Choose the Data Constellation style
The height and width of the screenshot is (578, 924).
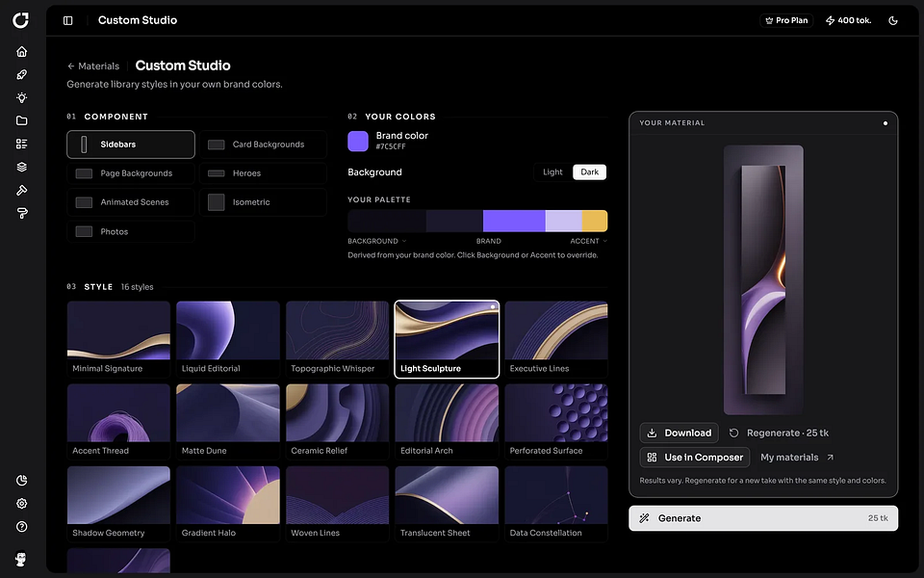point(555,504)
